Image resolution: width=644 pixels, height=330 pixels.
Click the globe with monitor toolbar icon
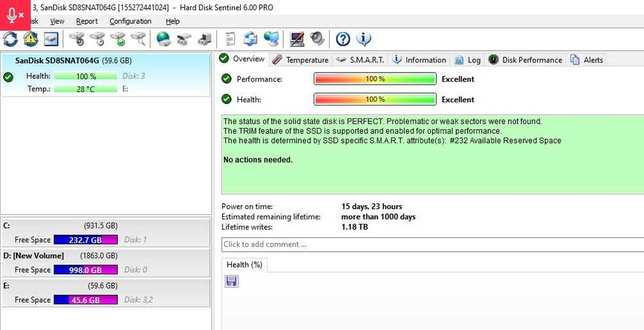[270, 39]
